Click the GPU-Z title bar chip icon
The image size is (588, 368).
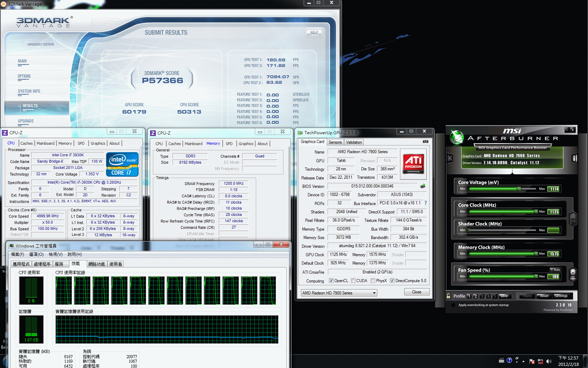pos(300,133)
